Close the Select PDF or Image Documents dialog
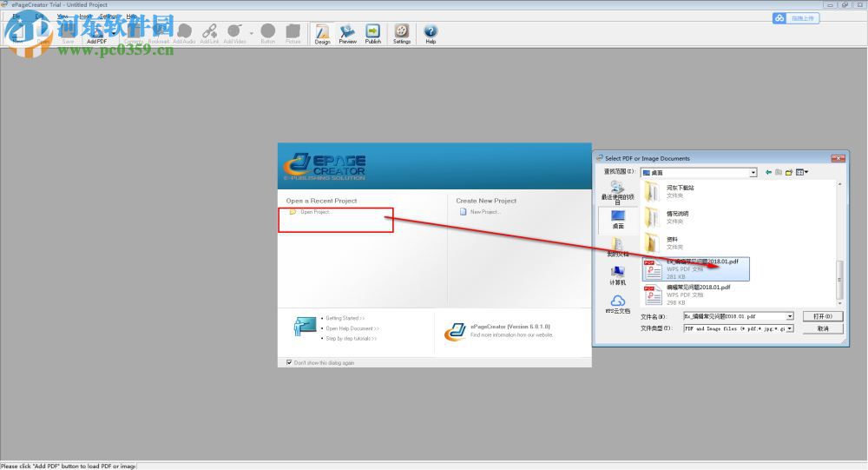The width and height of the screenshot is (868, 470). point(838,158)
